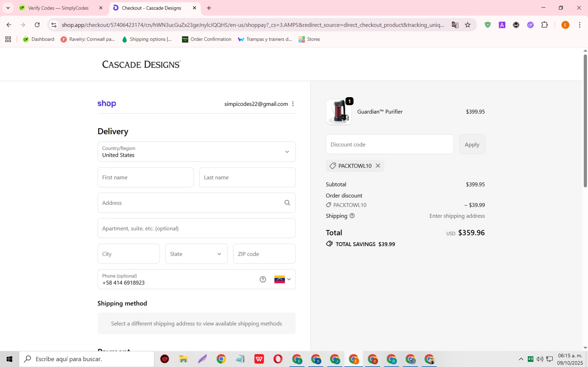Focus the First name field

pos(145,177)
